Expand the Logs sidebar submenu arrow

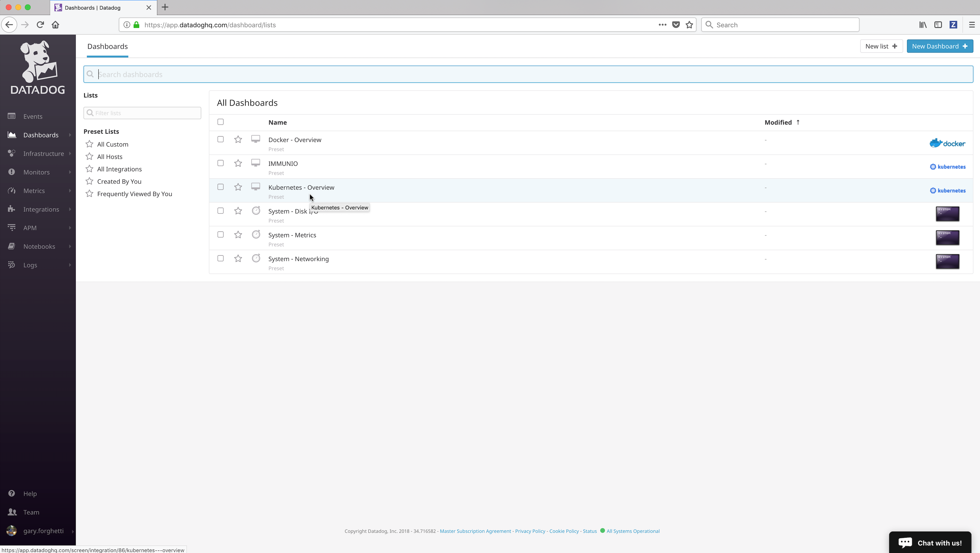pos(70,265)
